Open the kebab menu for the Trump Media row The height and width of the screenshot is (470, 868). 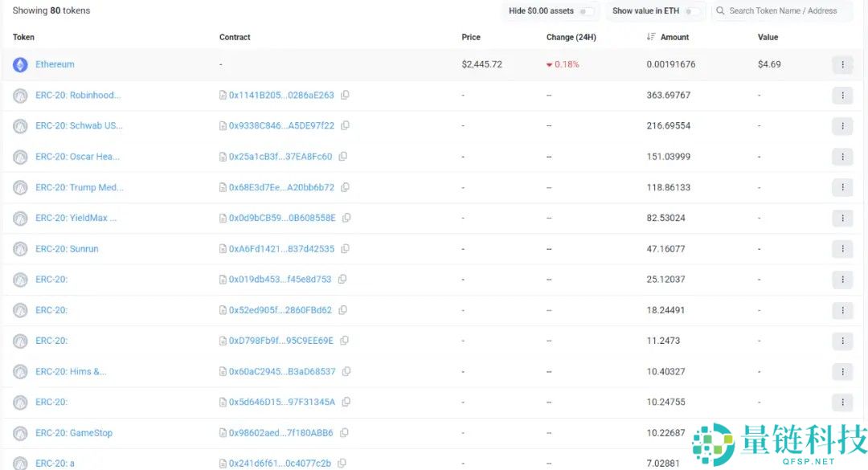coord(842,187)
